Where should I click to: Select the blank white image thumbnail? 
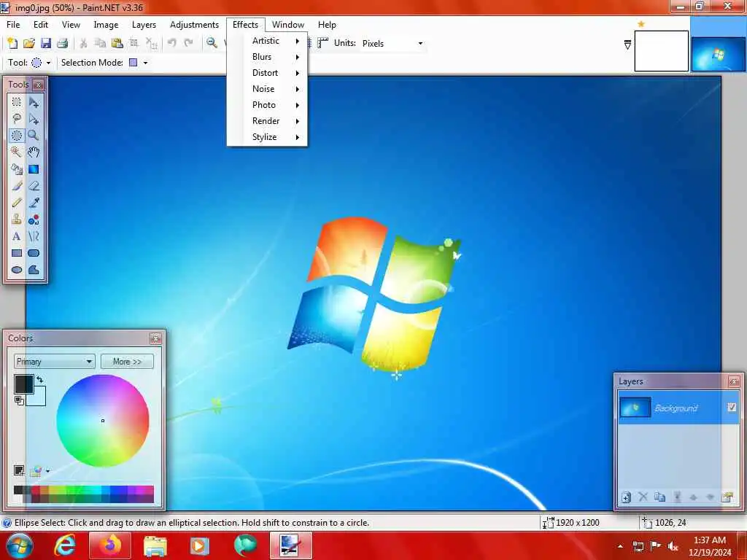tap(661, 51)
